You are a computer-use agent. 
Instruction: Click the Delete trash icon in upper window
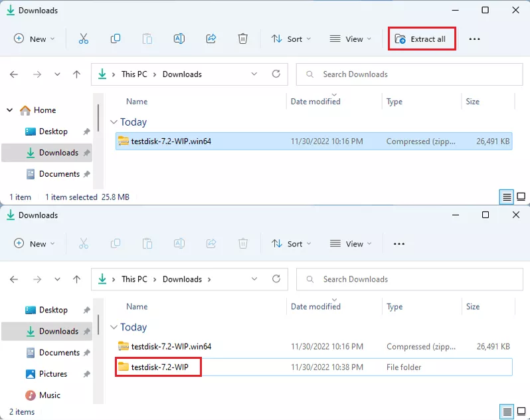point(243,39)
